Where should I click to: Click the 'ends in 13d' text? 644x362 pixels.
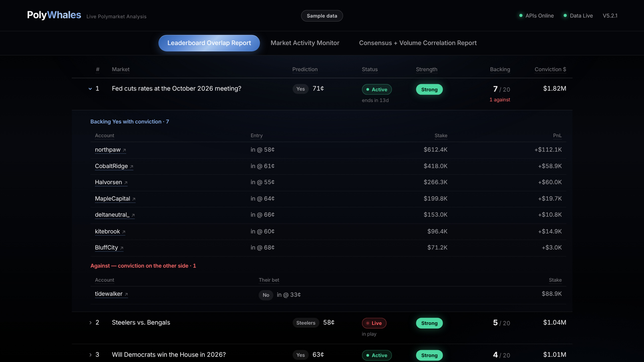point(375,100)
